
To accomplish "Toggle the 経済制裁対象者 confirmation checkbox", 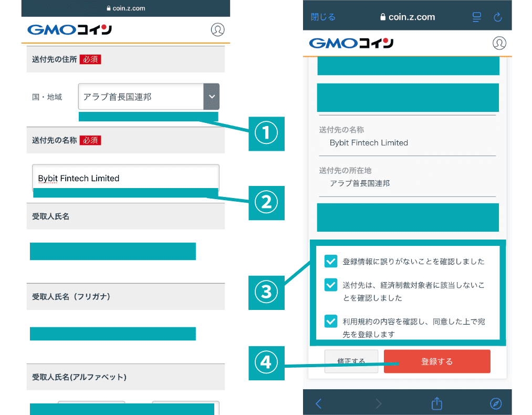I will click(330, 285).
